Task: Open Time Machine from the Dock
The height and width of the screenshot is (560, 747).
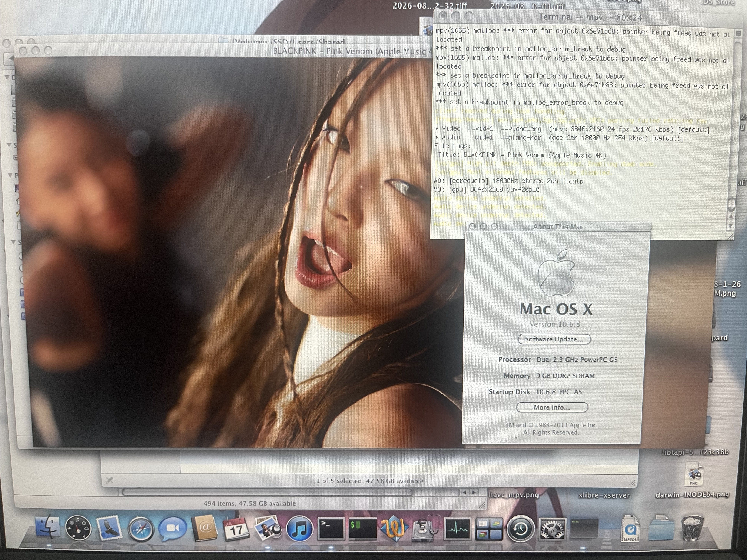Action: (x=520, y=529)
